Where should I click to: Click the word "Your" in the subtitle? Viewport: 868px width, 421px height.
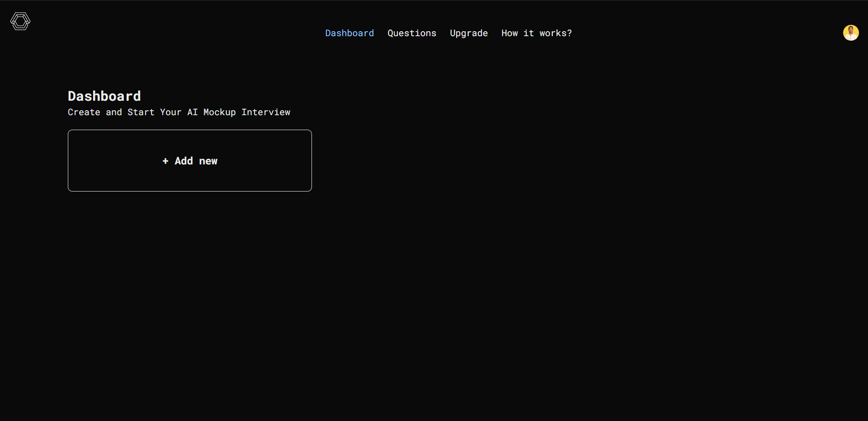[x=170, y=112]
